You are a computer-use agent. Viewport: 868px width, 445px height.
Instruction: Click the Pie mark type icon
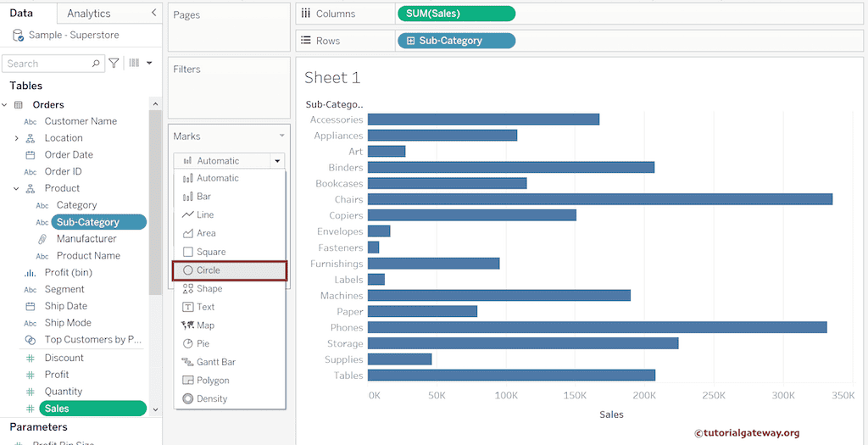188,344
